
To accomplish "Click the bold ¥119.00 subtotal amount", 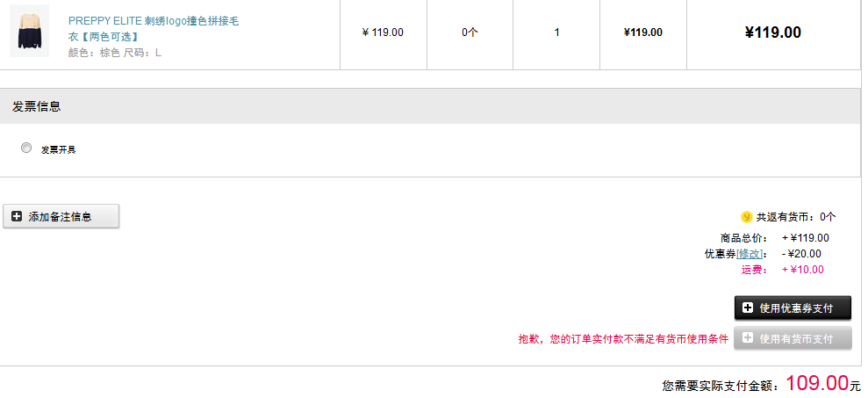I will pyautogui.click(x=773, y=33).
